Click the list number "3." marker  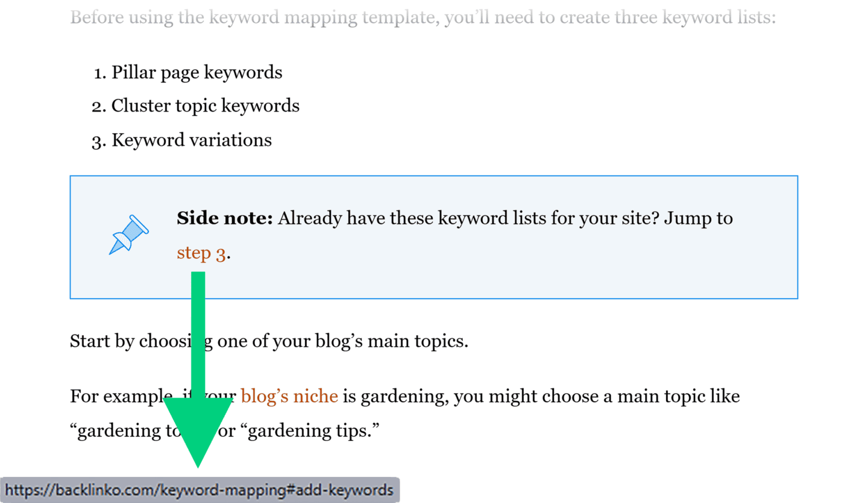pyautogui.click(x=99, y=141)
